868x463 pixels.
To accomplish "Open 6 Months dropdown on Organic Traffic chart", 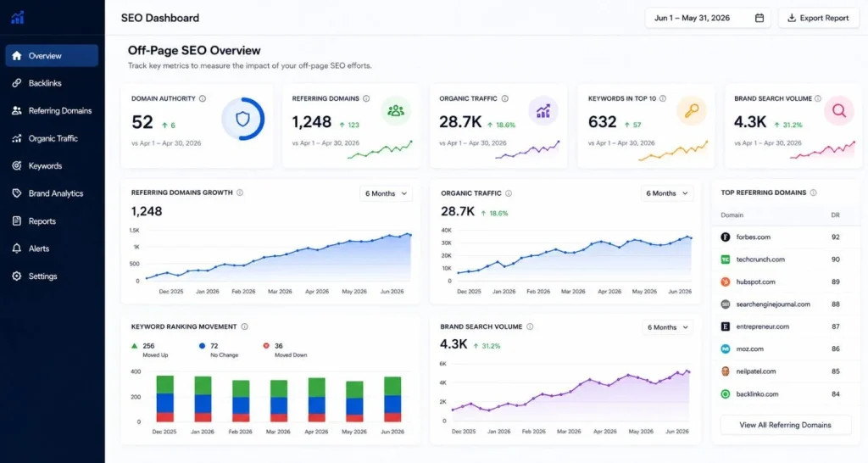I will 666,193.
